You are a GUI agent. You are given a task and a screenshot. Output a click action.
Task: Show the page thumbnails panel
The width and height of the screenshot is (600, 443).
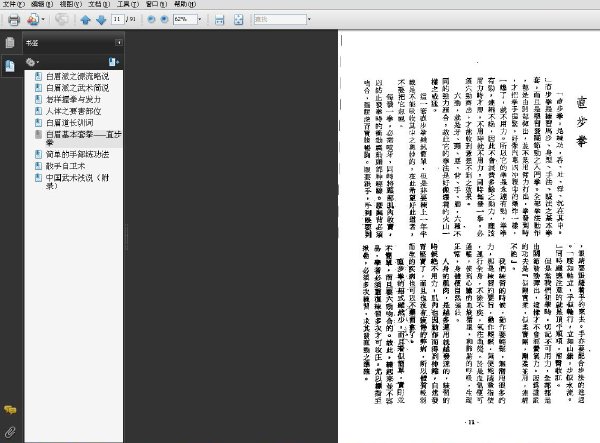[10, 42]
